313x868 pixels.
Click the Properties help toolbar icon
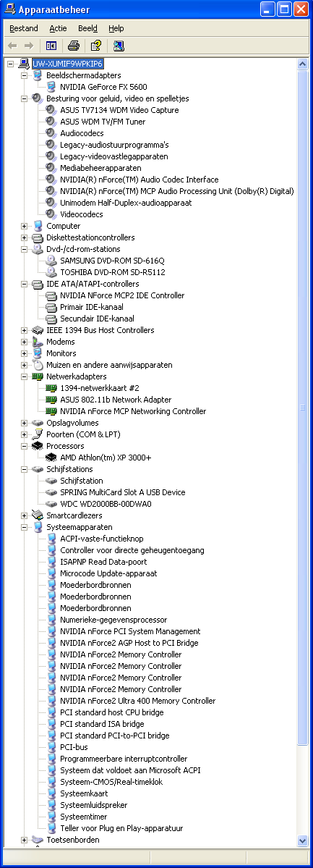pos(96,46)
